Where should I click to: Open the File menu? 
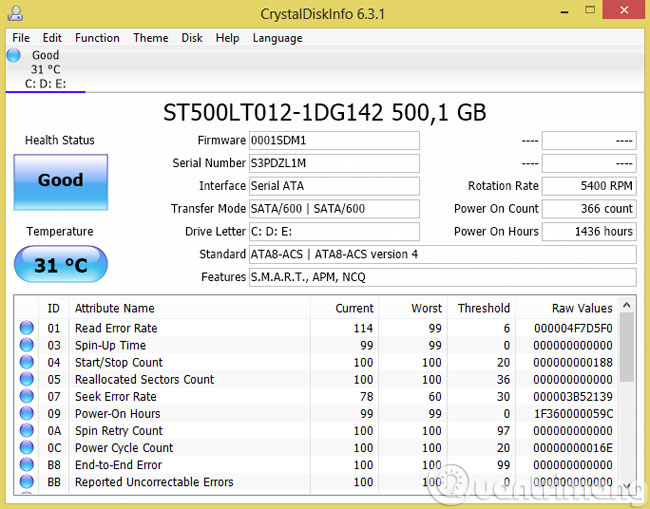coord(20,38)
